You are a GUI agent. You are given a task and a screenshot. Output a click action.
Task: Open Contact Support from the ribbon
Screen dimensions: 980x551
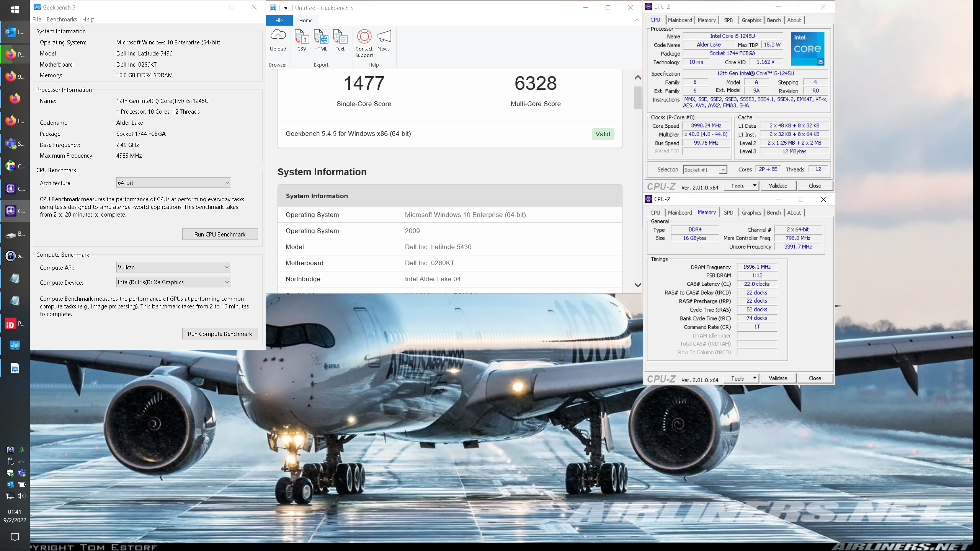point(364,43)
